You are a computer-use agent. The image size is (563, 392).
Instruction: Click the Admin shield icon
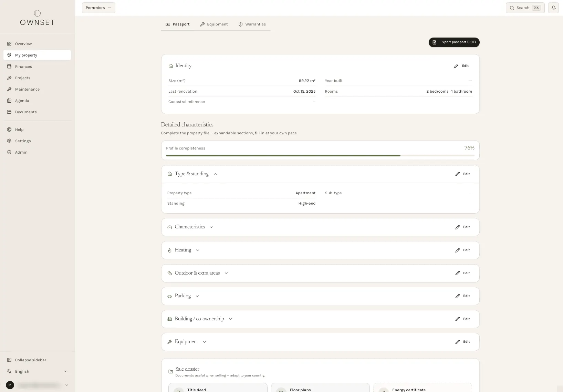pyautogui.click(x=9, y=152)
